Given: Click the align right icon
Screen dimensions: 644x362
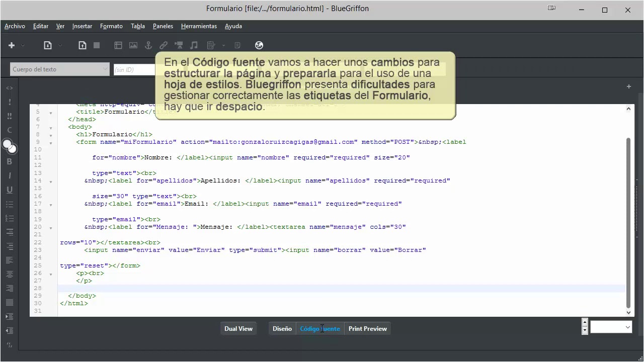Looking at the screenshot, I should [x=9, y=288].
